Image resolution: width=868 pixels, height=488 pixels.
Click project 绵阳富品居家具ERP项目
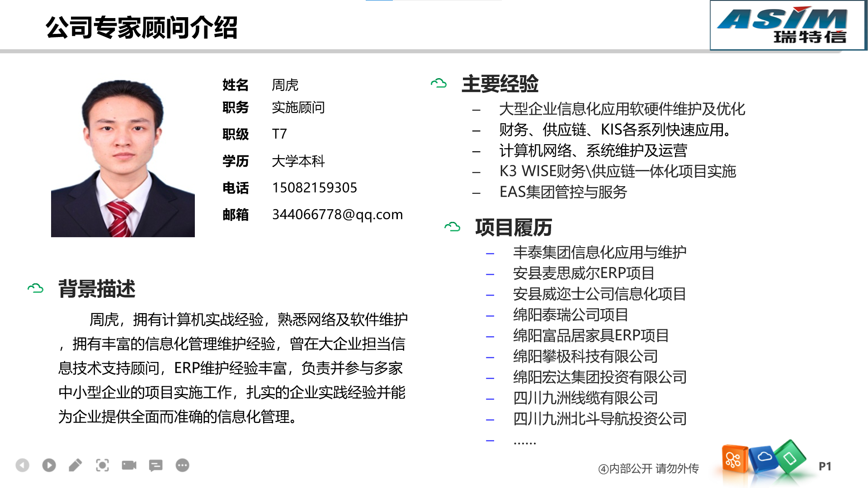pyautogui.click(x=591, y=335)
